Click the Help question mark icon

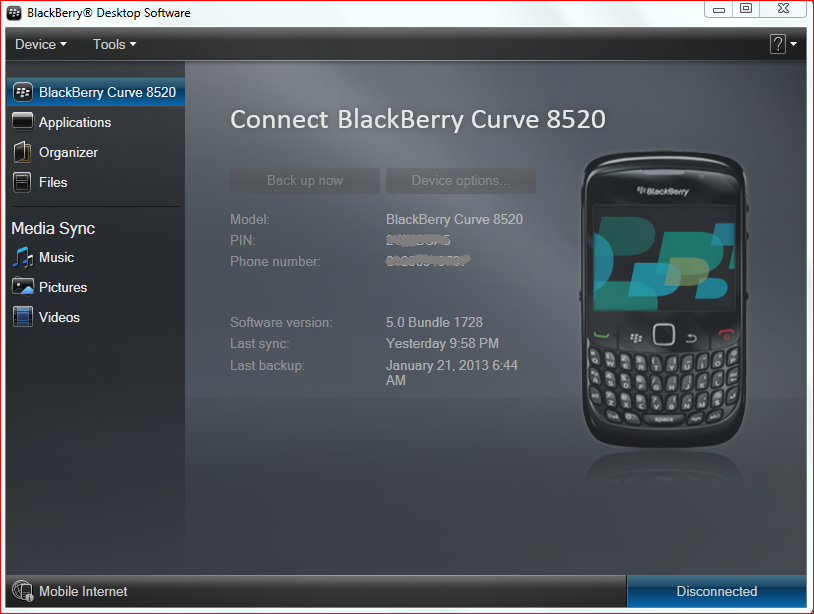pos(776,43)
